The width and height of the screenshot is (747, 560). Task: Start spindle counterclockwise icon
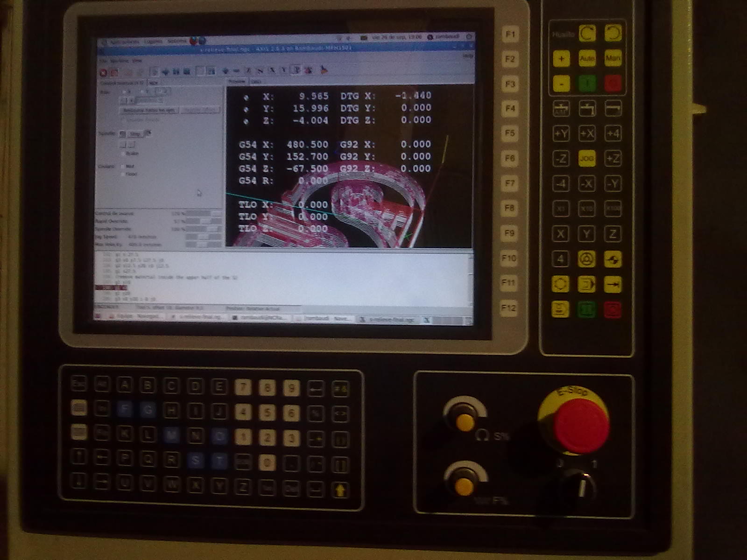tap(122, 134)
